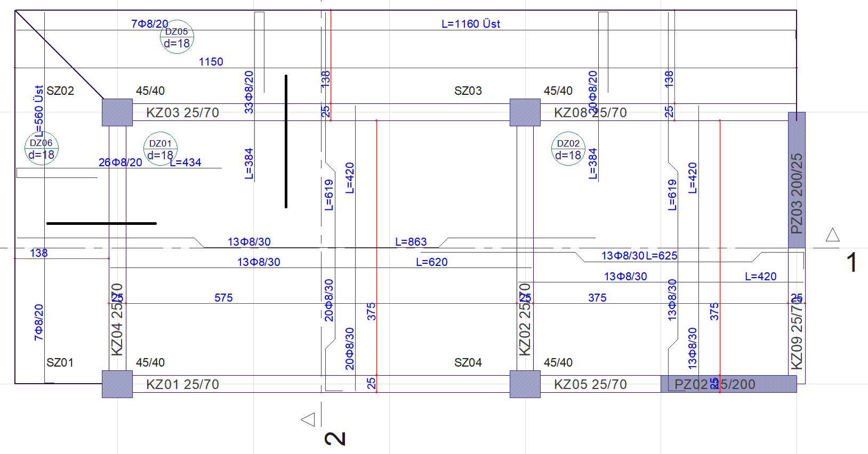Click the L=863 rebar length label

pos(411,242)
